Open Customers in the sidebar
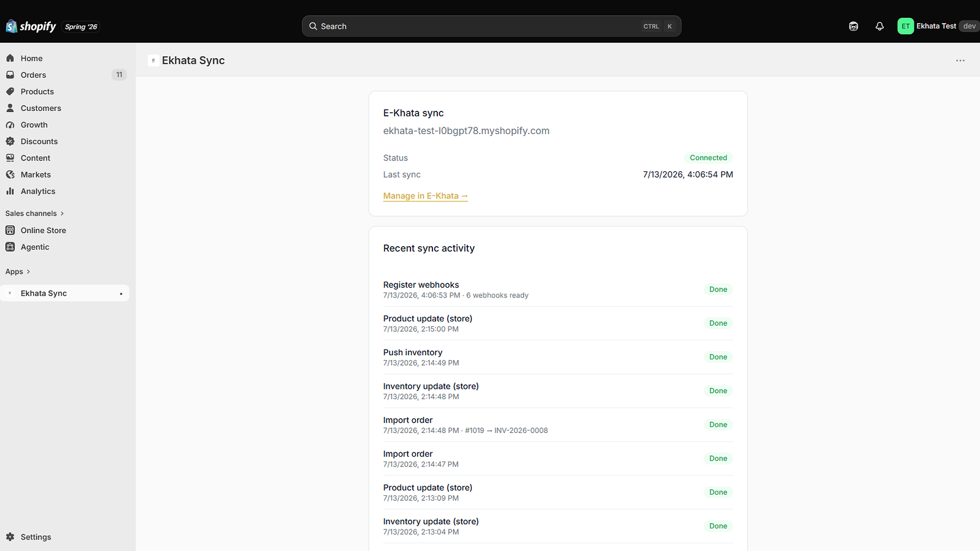This screenshot has height=551, width=980. tap(41, 108)
